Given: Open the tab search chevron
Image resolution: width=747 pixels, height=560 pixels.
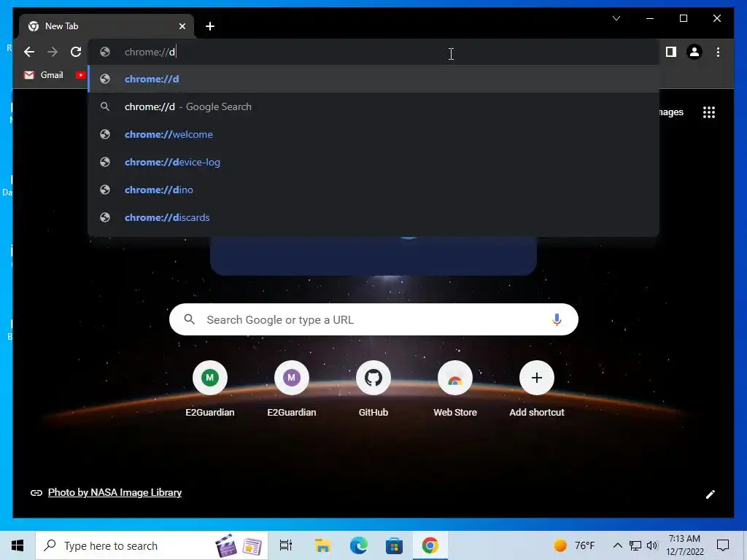Looking at the screenshot, I should [x=616, y=18].
